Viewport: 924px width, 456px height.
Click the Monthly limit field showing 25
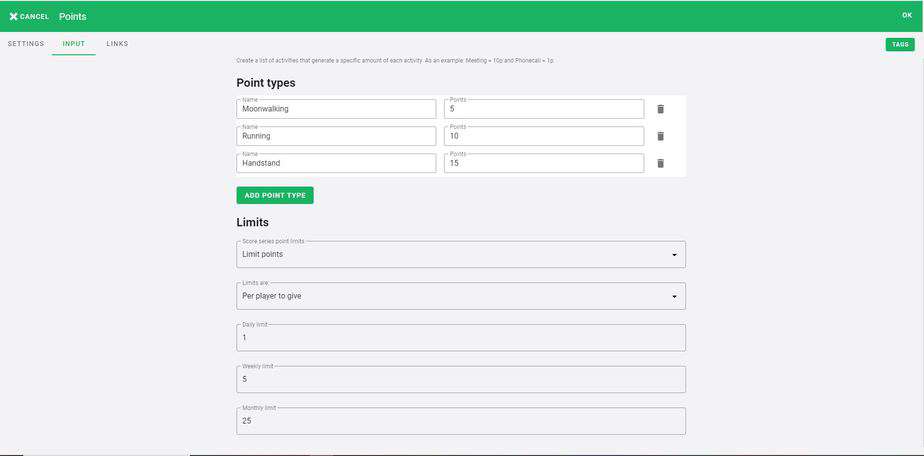coord(461,421)
